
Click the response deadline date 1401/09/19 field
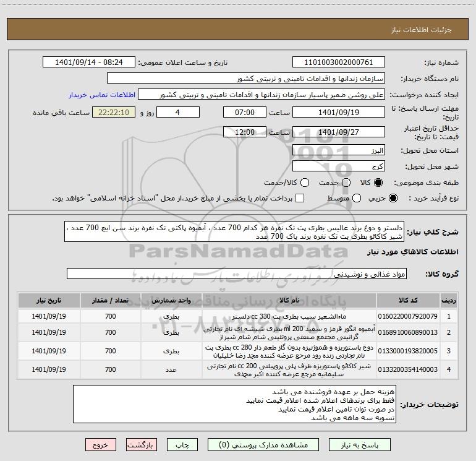339,112
